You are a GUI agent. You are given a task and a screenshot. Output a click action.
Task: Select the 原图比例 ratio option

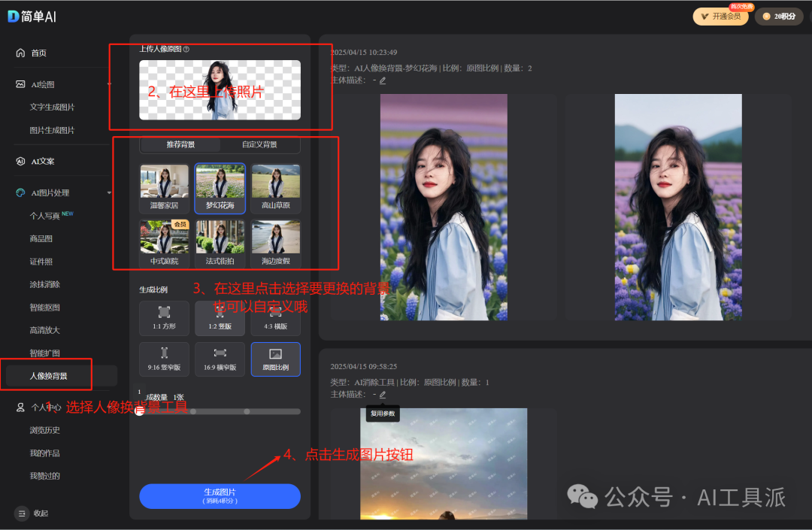(x=275, y=359)
